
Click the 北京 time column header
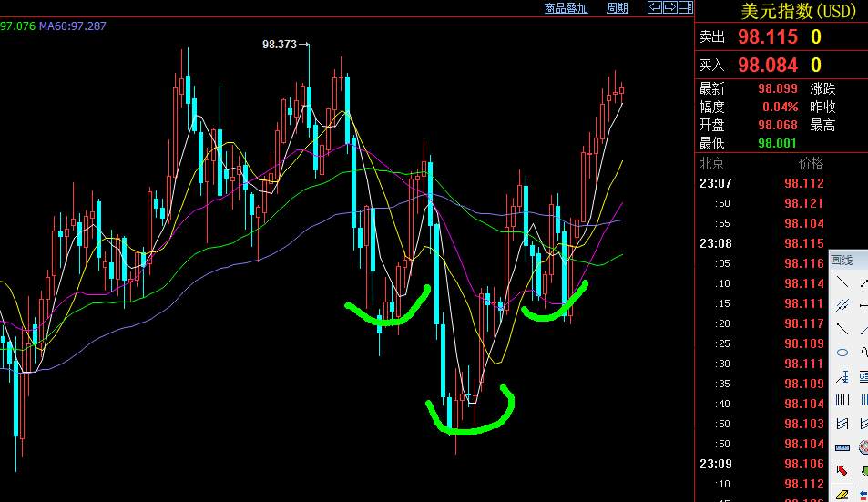(x=711, y=163)
